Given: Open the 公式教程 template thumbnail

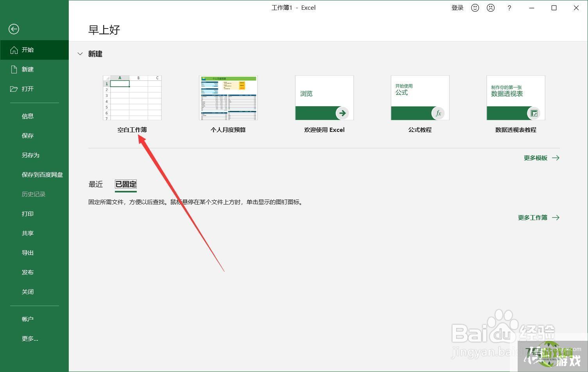Looking at the screenshot, I should [420, 98].
